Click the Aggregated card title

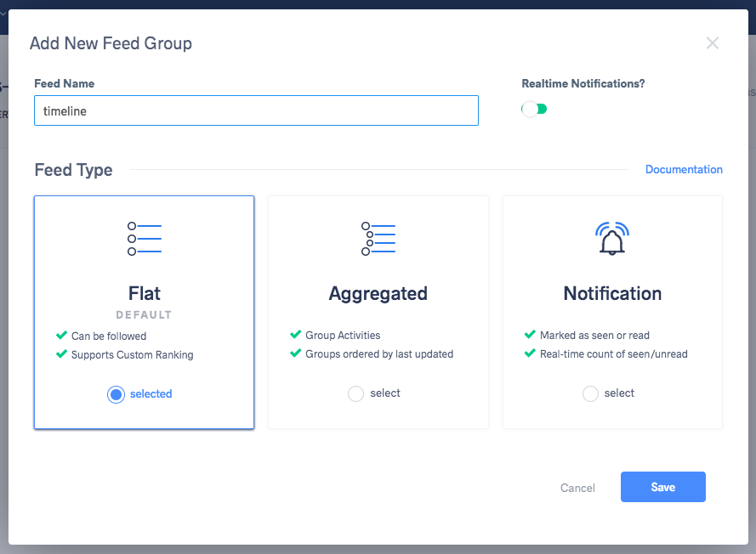click(378, 293)
